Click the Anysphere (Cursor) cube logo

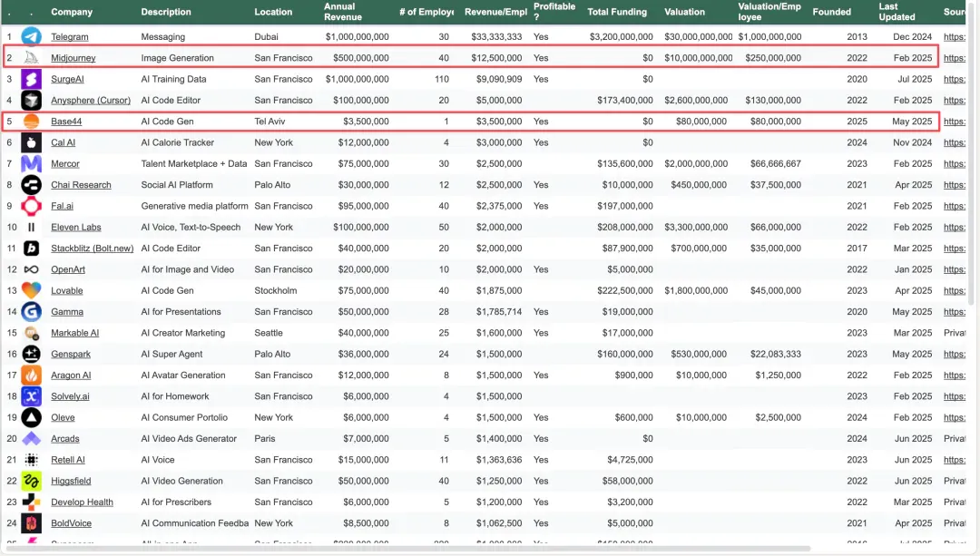(x=31, y=100)
